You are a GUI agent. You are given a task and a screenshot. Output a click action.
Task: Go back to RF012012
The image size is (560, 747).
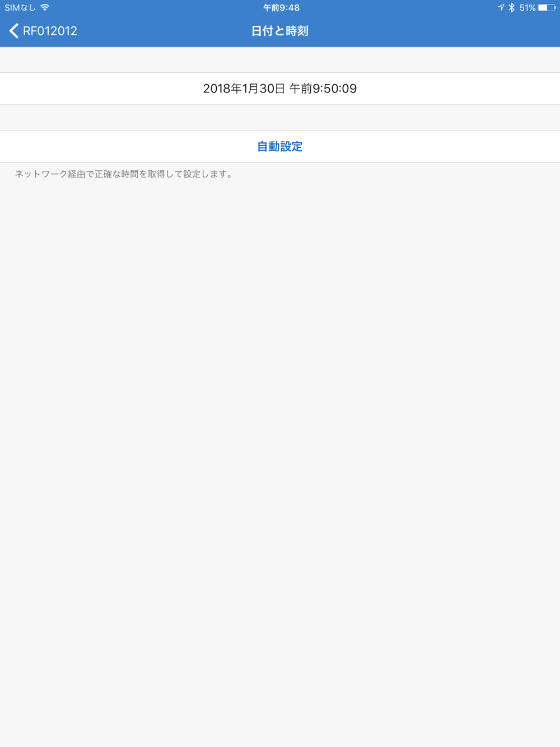point(43,31)
